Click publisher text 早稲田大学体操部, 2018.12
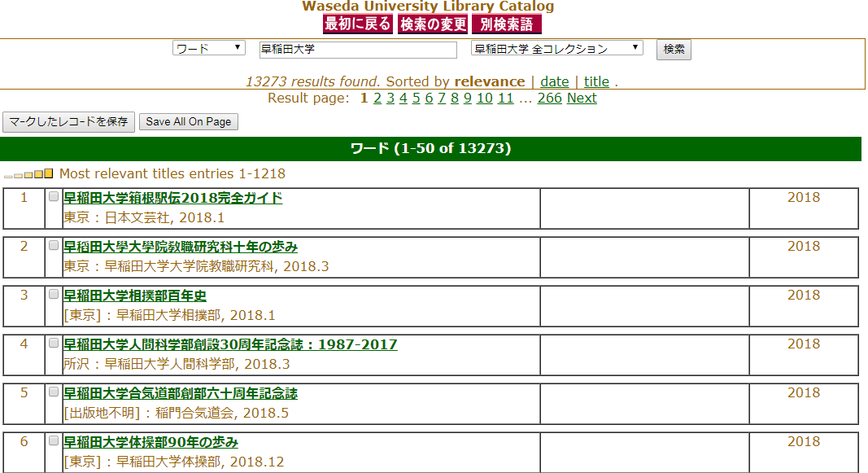Image resolution: width=868 pixels, height=473 pixels. [200, 462]
